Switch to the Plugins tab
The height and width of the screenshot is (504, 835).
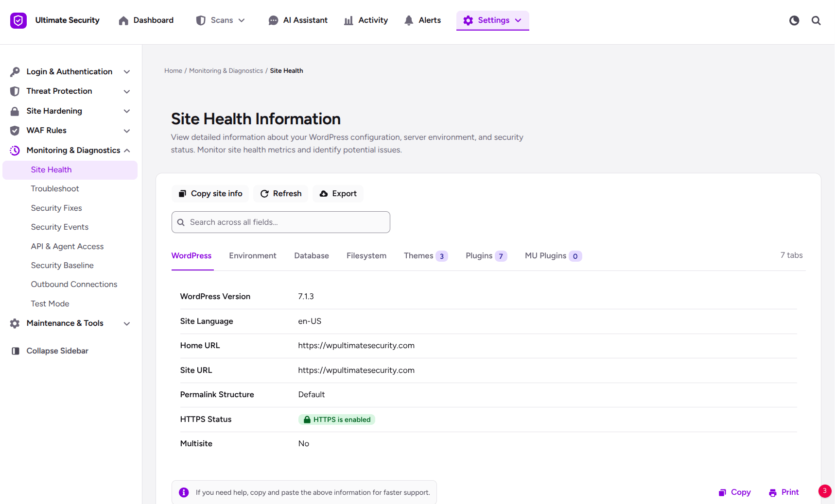[487, 256]
